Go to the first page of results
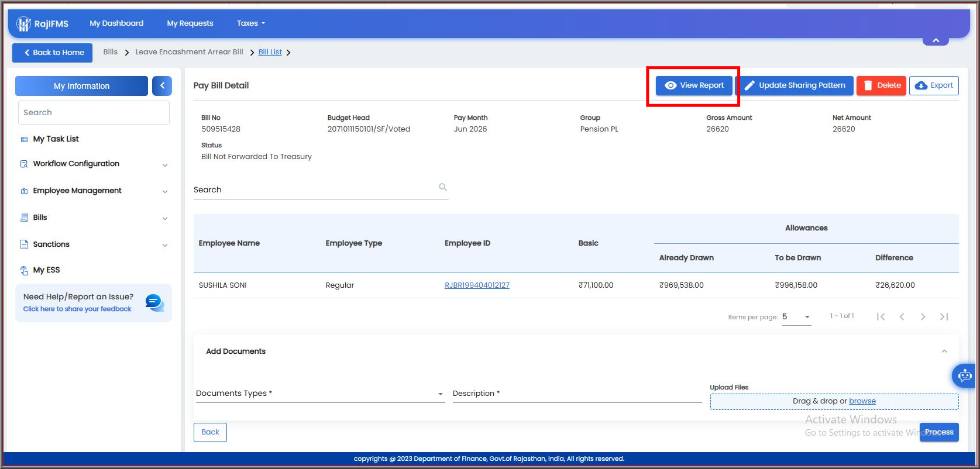The height and width of the screenshot is (469, 980). (881, 316)
